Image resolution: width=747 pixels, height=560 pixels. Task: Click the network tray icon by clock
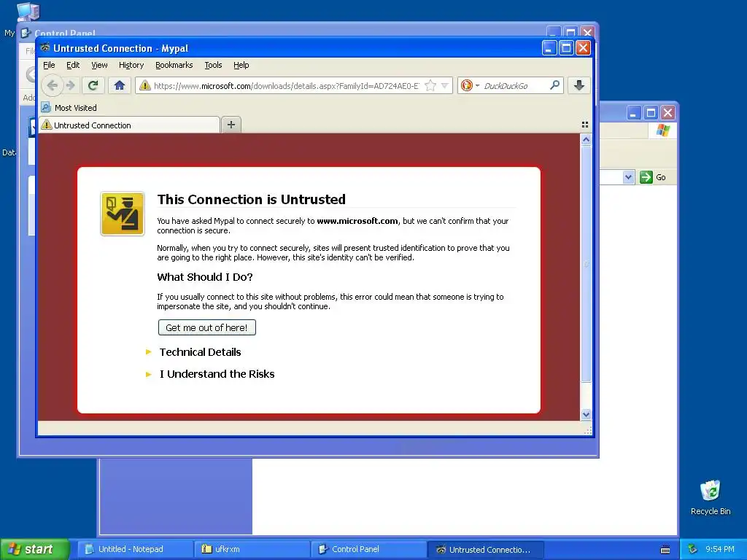(692, 550)
